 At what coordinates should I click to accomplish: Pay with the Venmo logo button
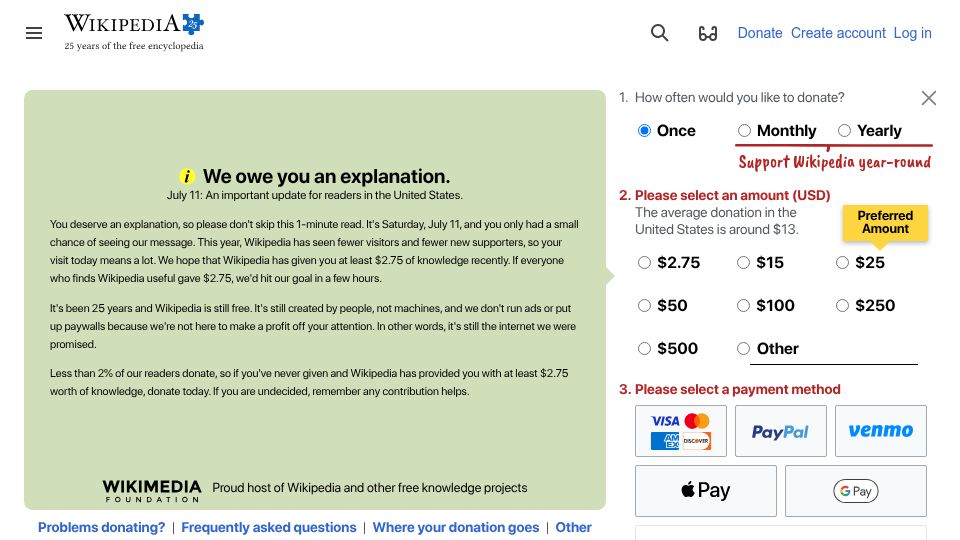pyautogui.click(x=880, y=431)
